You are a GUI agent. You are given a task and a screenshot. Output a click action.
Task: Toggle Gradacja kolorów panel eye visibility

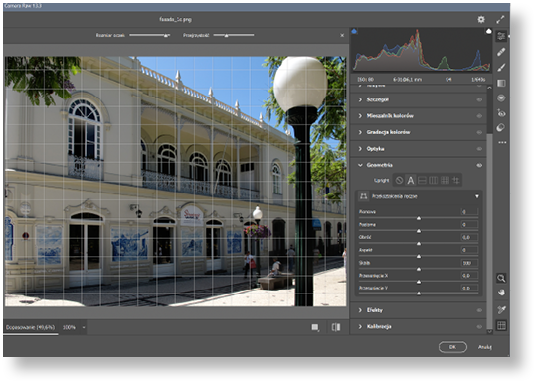pyautogui.click(x=479, y=132)
